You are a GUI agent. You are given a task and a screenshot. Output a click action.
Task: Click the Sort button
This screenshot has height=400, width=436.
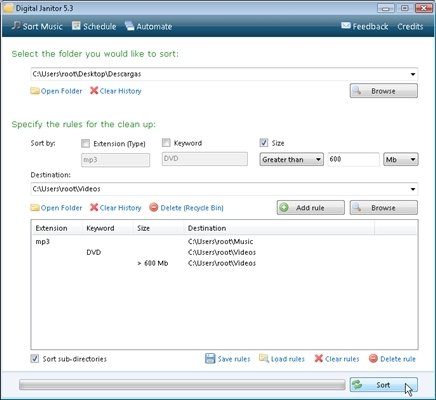click(383, 385)
